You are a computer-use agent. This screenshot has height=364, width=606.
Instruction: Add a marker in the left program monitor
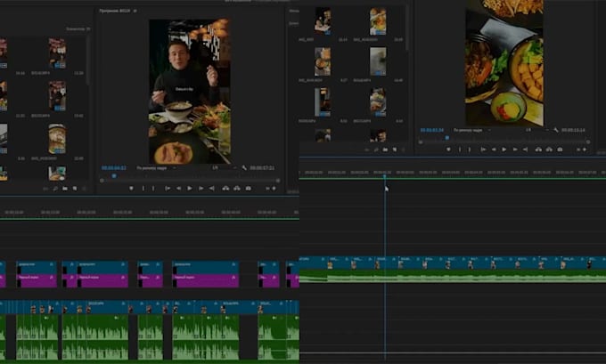point(131,189)
